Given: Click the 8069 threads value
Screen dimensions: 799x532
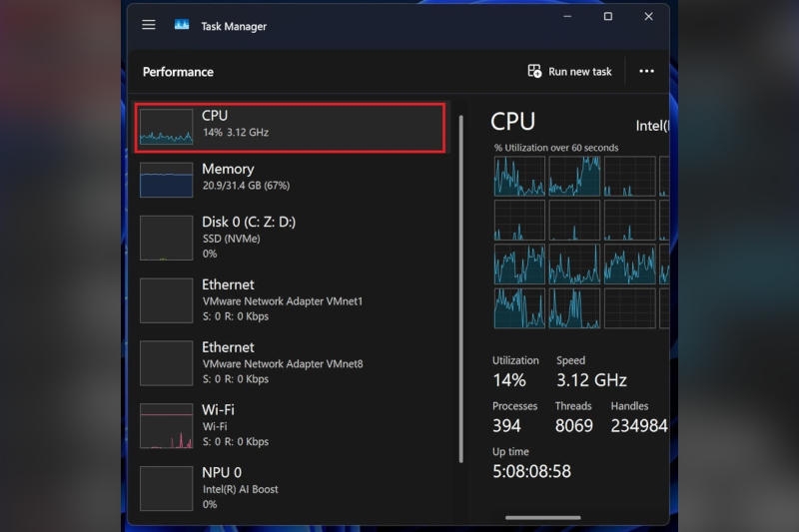Looking at the screenshot, I should pos(573,425).
